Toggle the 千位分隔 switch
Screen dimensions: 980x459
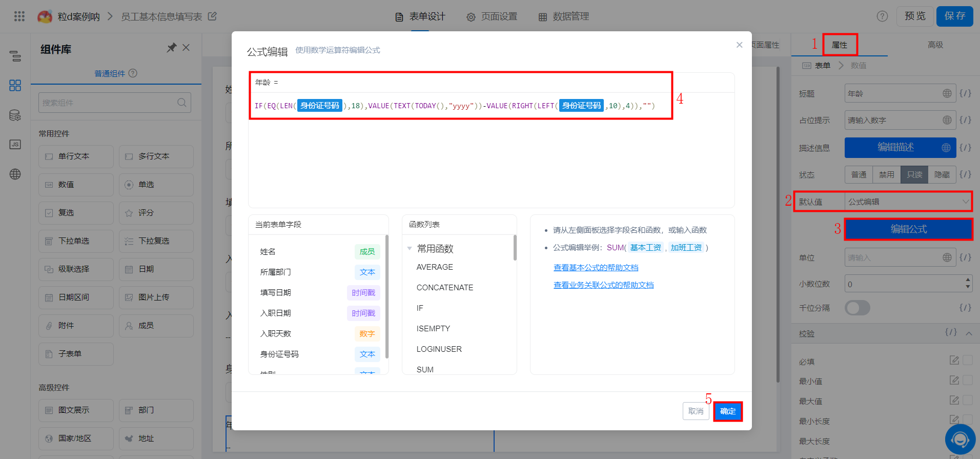tap(857, 308)
